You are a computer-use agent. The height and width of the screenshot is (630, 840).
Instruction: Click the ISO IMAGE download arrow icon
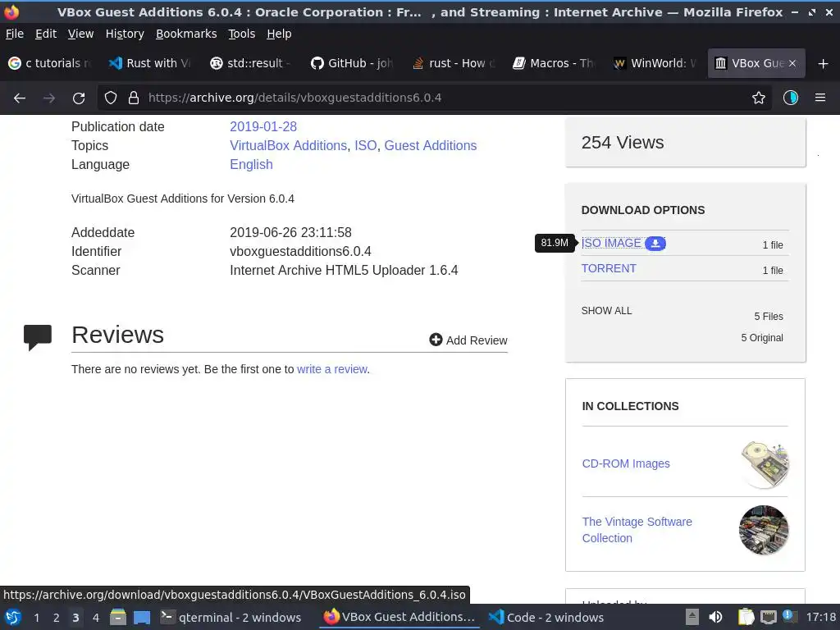point(655,243)
